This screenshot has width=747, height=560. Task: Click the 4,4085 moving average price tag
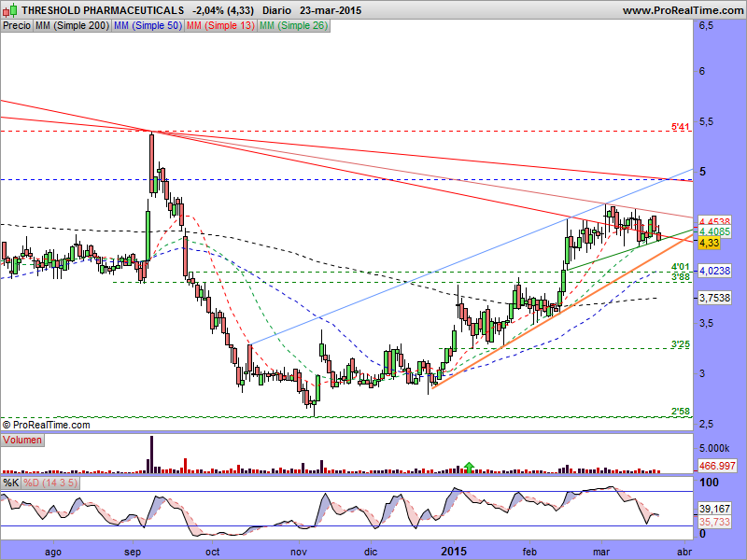pos(714,231)
